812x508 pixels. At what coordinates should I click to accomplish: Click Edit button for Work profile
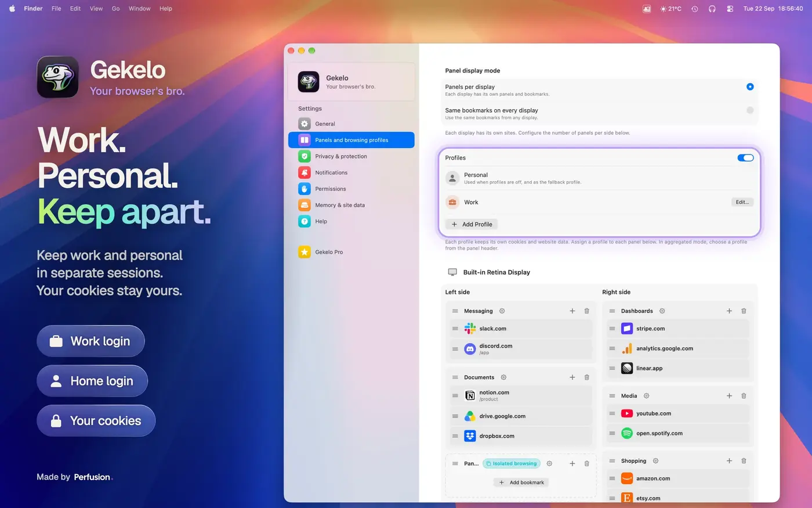(742, 202)
